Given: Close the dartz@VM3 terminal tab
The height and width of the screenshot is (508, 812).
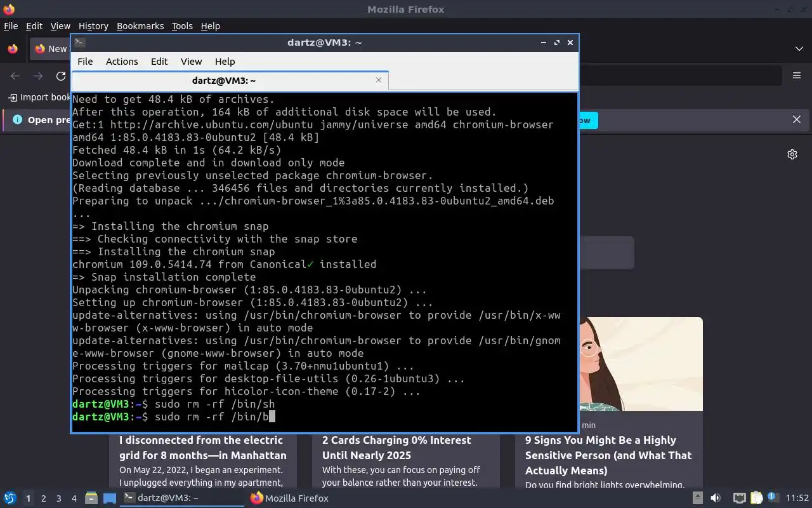Looking at the screenshot, I should pyautogui.click(x=379, y=80).
